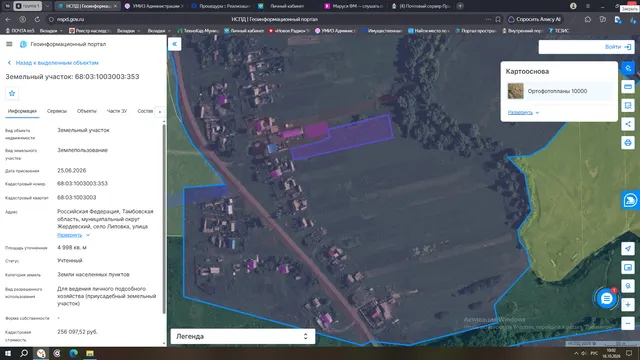Open the address bar three-dot menu
The image size is (640, 360).
tap(488, 19)
